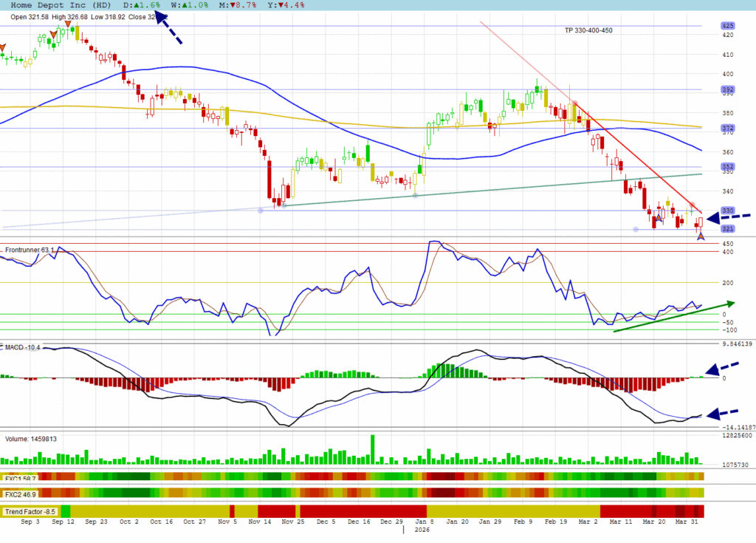Click the 321 support level tag

pos(728,229)
